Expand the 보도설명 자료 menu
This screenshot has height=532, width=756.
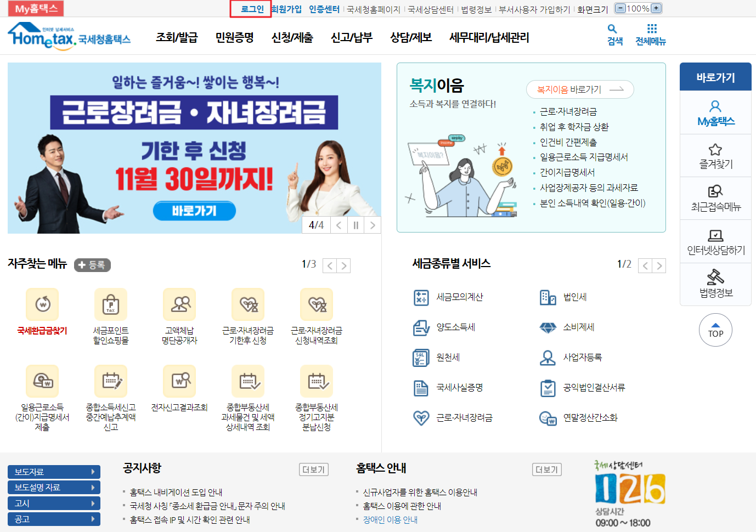pyautogui.click(x=54, y=488)
